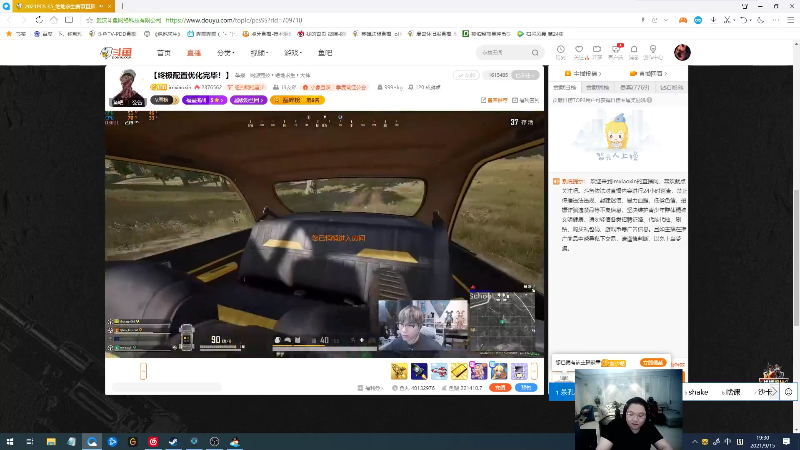Click the magnifier search icon
800x450 pixels.
click(x=535, y=53)
